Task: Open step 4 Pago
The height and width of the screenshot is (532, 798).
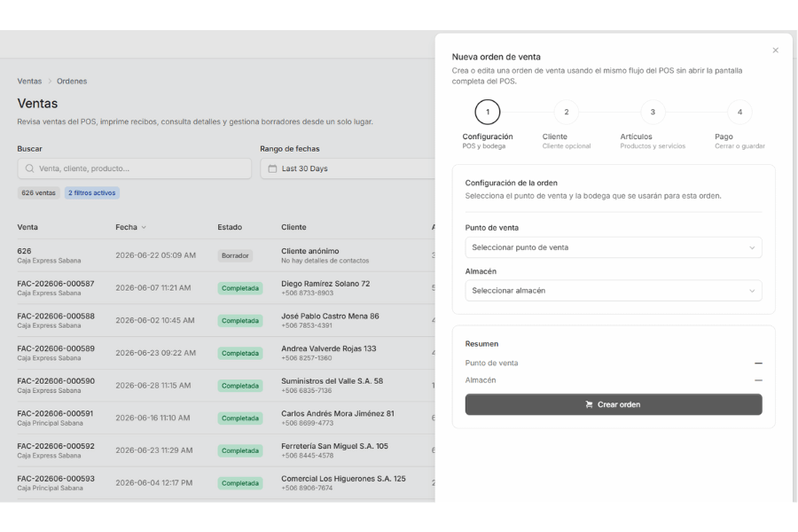Action: pyautogui.click(x=739, y=112)
